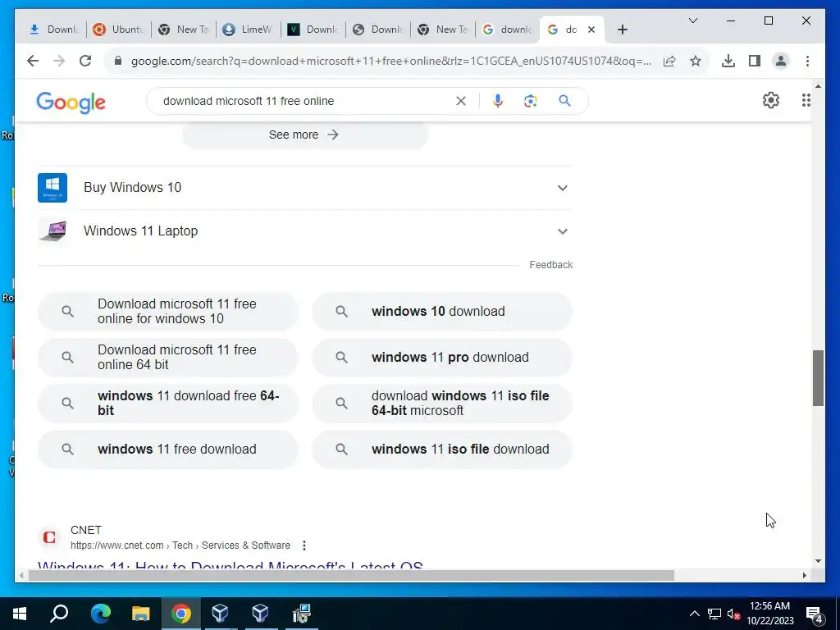Select 'online for windows 10' related search
The width and height of the screenshot is (840, 630).
coord(167,311)
